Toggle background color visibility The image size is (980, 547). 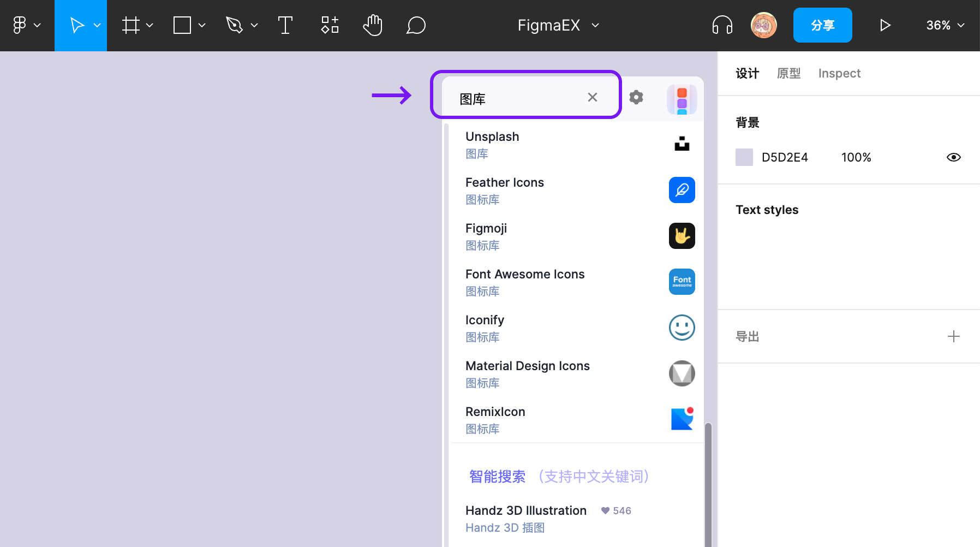[954, 157]
